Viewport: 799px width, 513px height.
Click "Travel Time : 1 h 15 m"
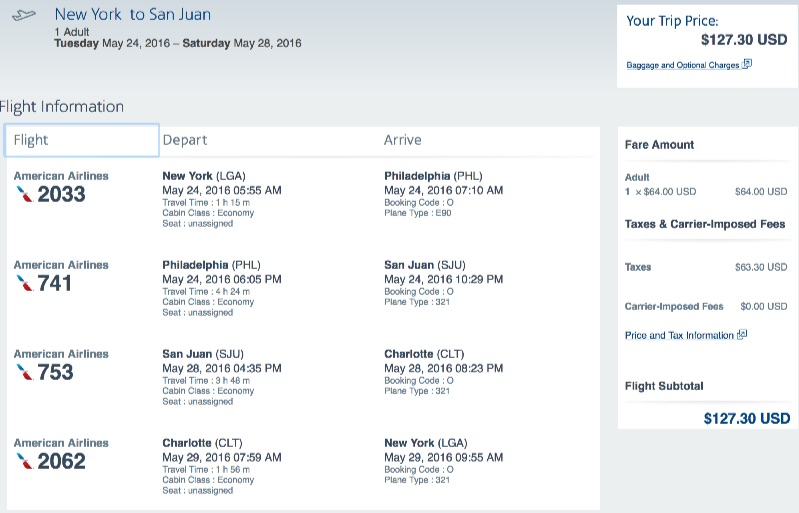206,202
